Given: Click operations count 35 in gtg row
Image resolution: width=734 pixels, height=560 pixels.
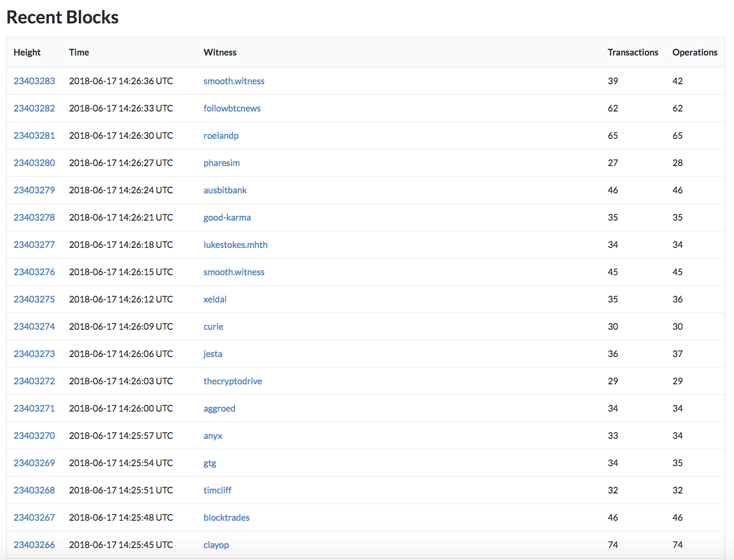Looking at the screenshot, I should coord(678,463).
